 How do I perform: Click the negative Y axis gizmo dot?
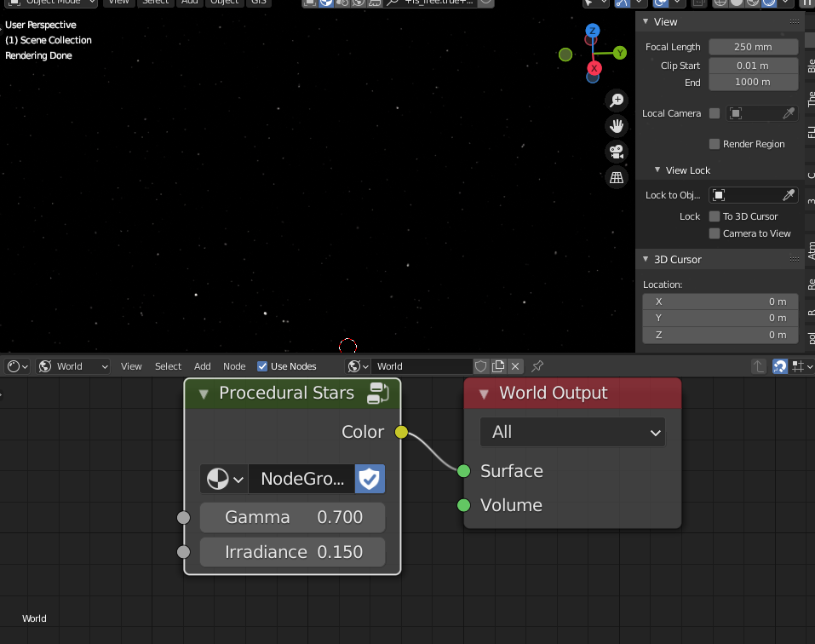(565, 54)
